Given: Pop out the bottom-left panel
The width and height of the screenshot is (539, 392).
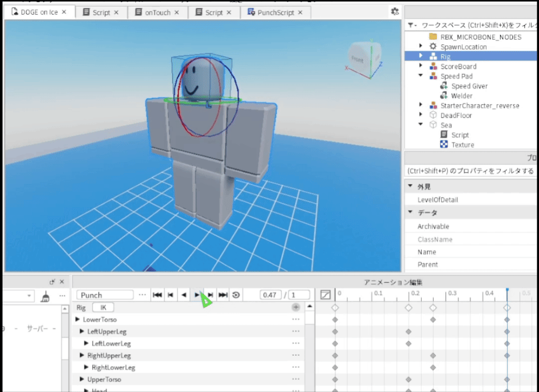Looking at the screenshot, I should point(52,282).
